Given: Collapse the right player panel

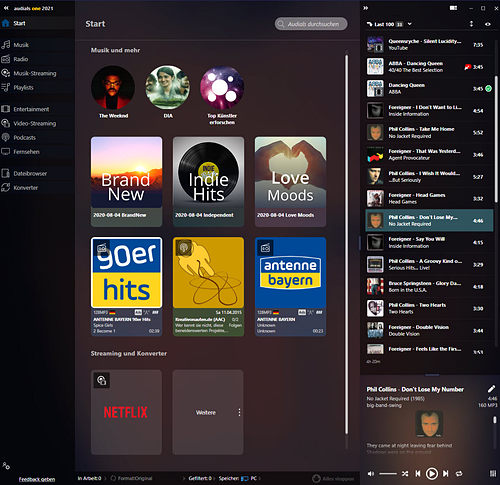Looking at the screenshot, I should tap(366, 8).
